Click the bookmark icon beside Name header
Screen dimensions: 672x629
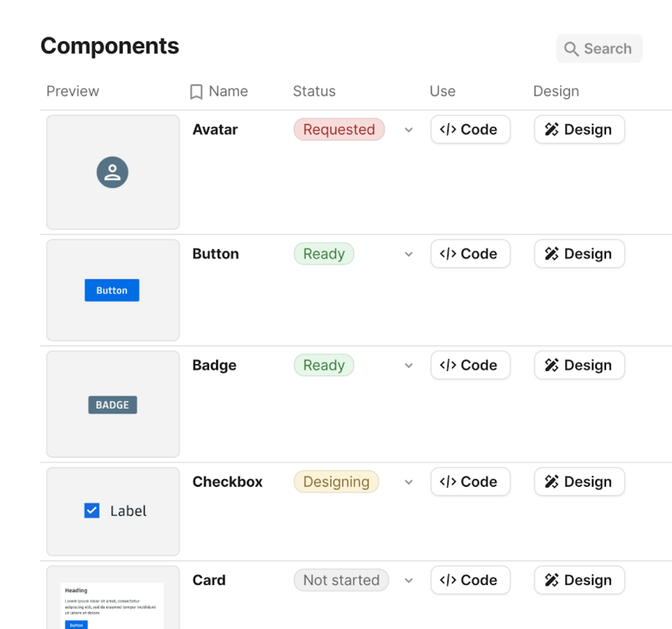click(196, 92)
